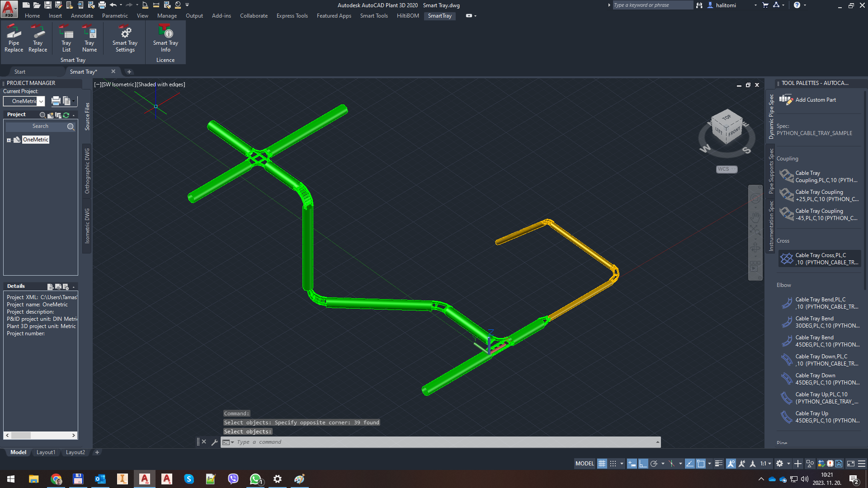Toggle grid display in status bar
Screen dimensions: 868x488
pos(602,464)
